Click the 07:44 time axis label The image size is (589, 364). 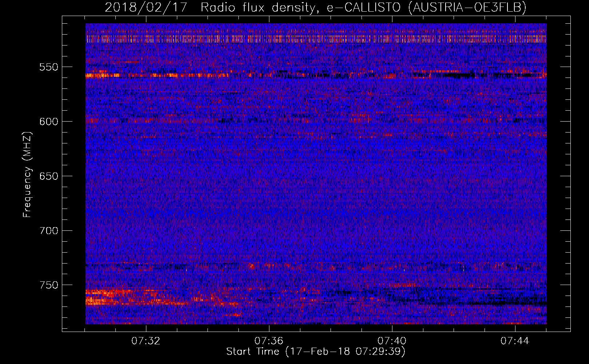(515, 341)
